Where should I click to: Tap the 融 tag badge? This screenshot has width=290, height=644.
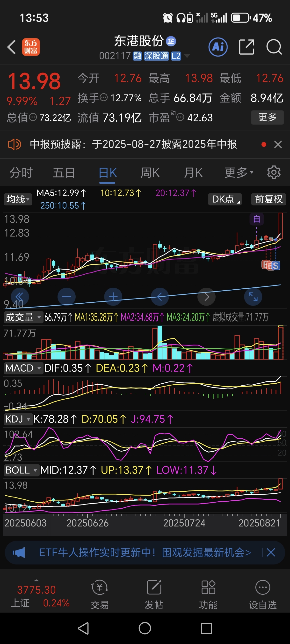[x=137, y=56]
